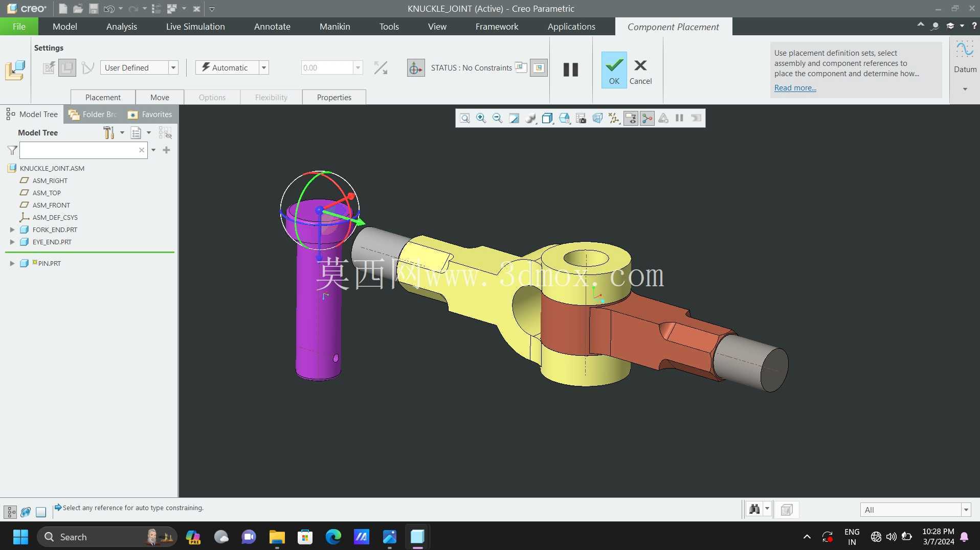Open File Explorer from the taskbar

point(277,537)
